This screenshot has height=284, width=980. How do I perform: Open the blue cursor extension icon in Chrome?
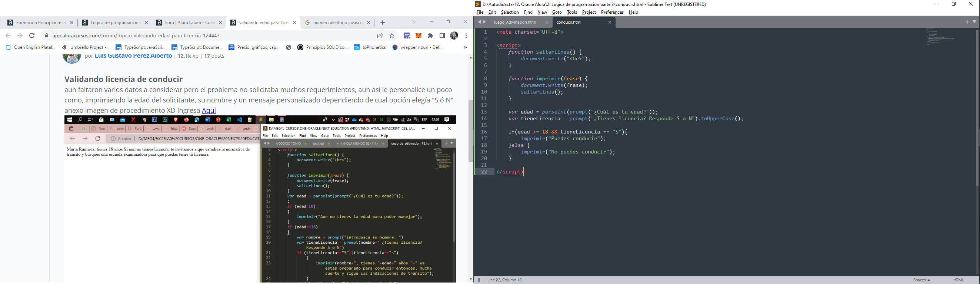click(x=407, y=36)
